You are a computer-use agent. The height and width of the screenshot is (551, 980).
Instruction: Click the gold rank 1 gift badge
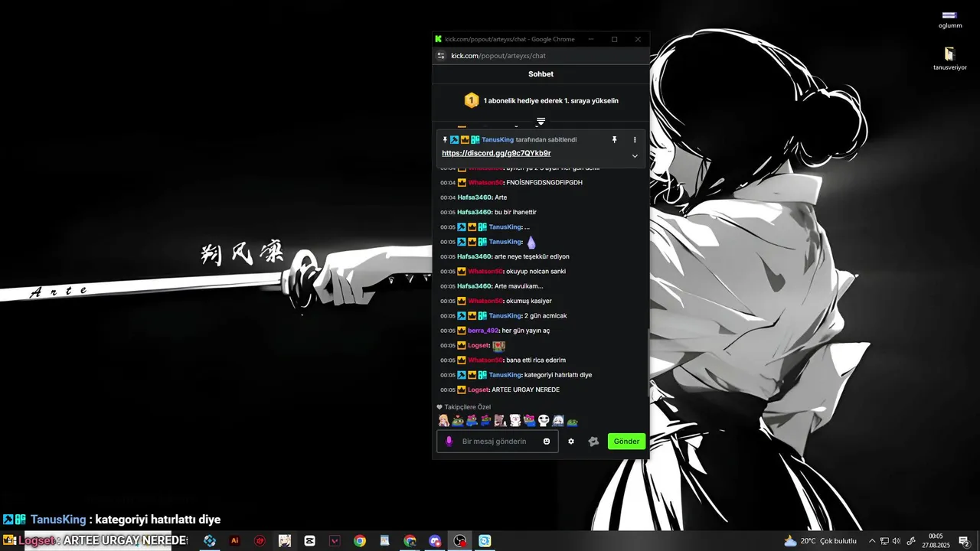(x=472, y=100)
